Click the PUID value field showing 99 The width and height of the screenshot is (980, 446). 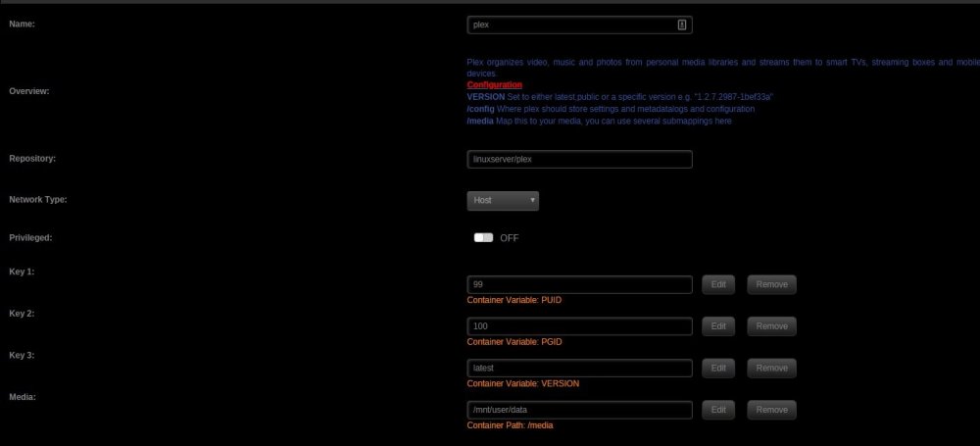tap(579, 284)
